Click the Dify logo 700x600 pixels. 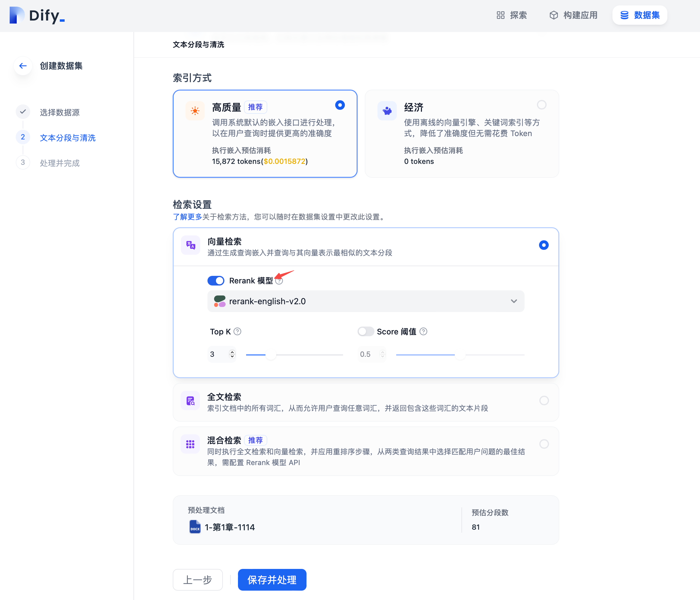(x=37, y=15)
